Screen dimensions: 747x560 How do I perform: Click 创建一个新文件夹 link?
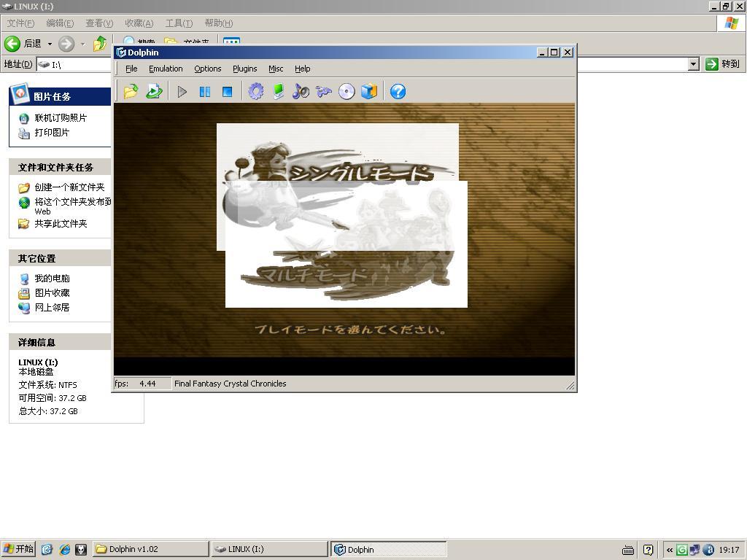coord(69,187)
